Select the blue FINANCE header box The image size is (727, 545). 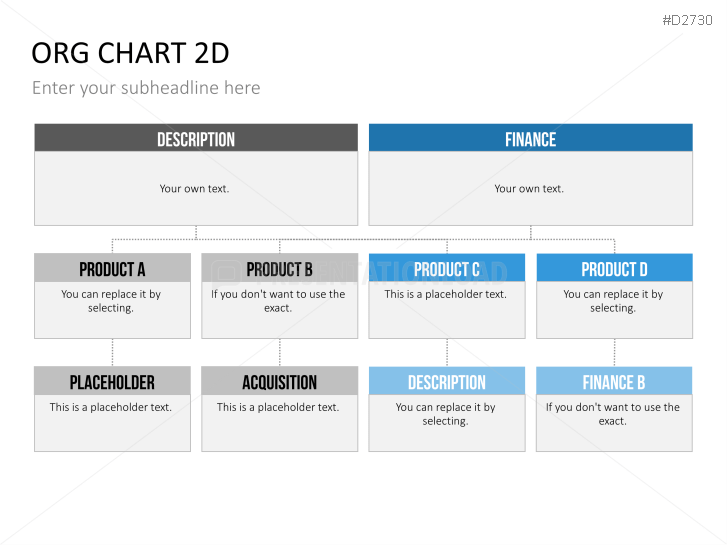[x=530, y=138]
